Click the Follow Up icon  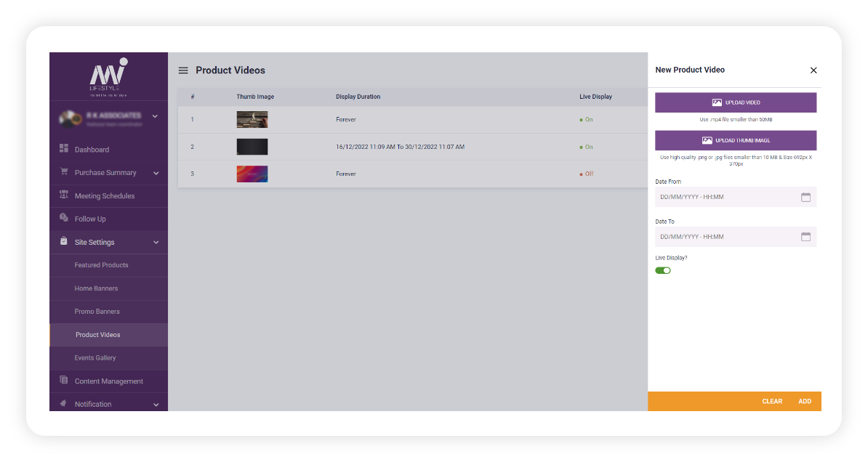(63, 218)
